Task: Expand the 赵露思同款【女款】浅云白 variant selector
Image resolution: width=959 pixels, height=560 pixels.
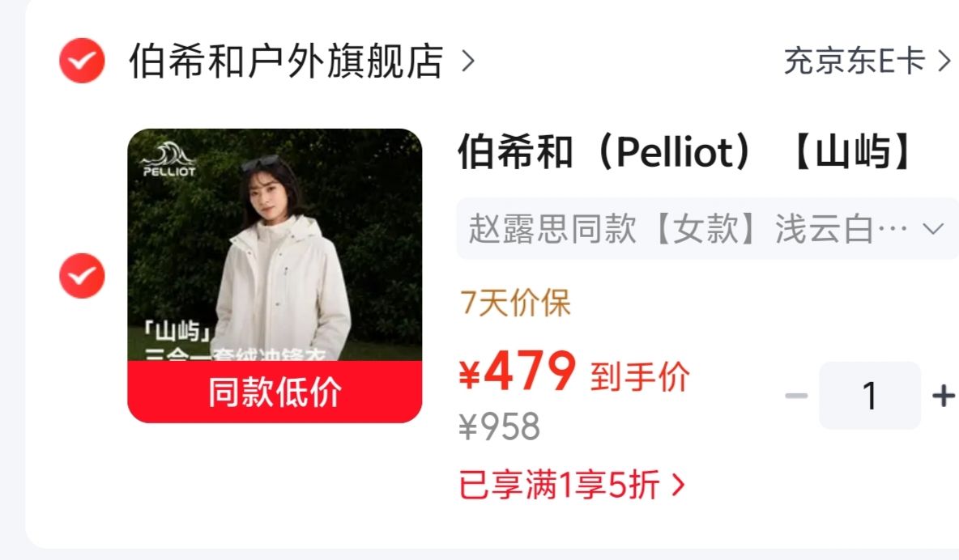Action: coord(708,229)
